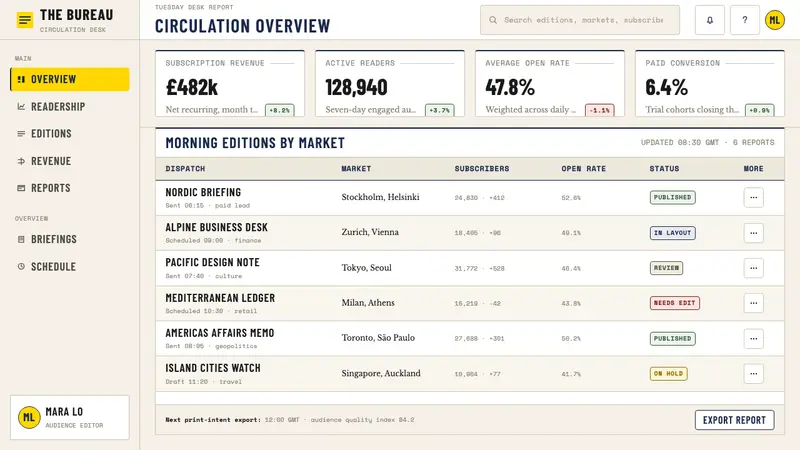The width and height of the screenshot is (800, 450).
Task: Select the Nordic Briefing dispatch title
Action: point(203,192)
